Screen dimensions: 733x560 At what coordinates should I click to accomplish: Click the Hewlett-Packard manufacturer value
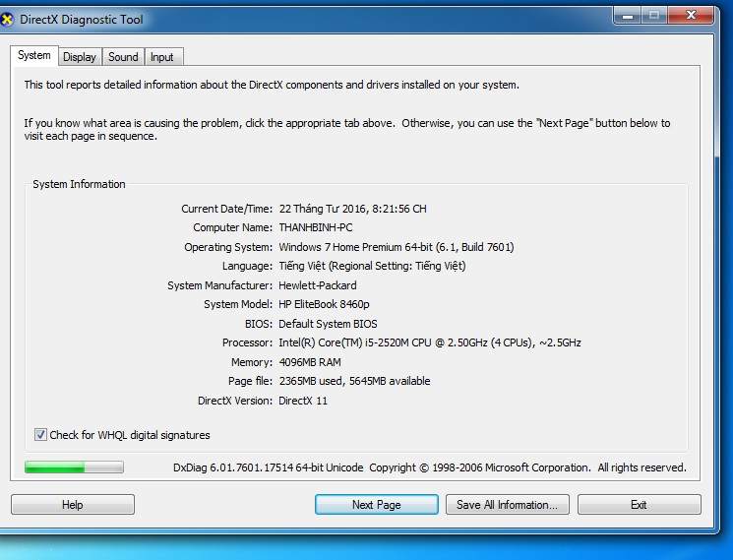point(318,285)
